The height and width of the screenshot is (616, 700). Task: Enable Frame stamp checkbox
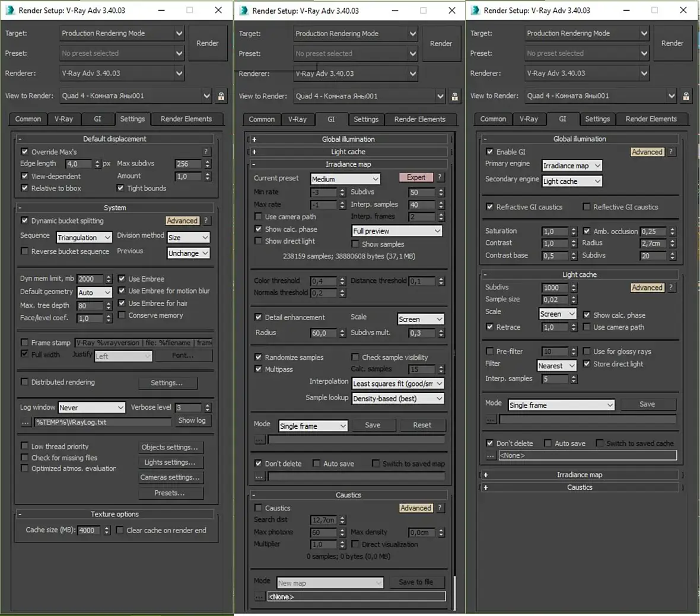pos(24,343)
